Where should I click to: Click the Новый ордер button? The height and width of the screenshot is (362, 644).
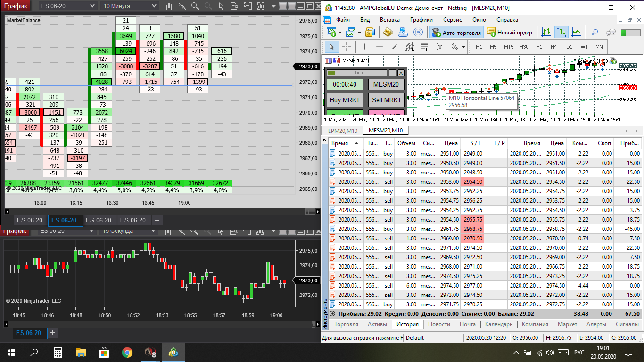510,33
